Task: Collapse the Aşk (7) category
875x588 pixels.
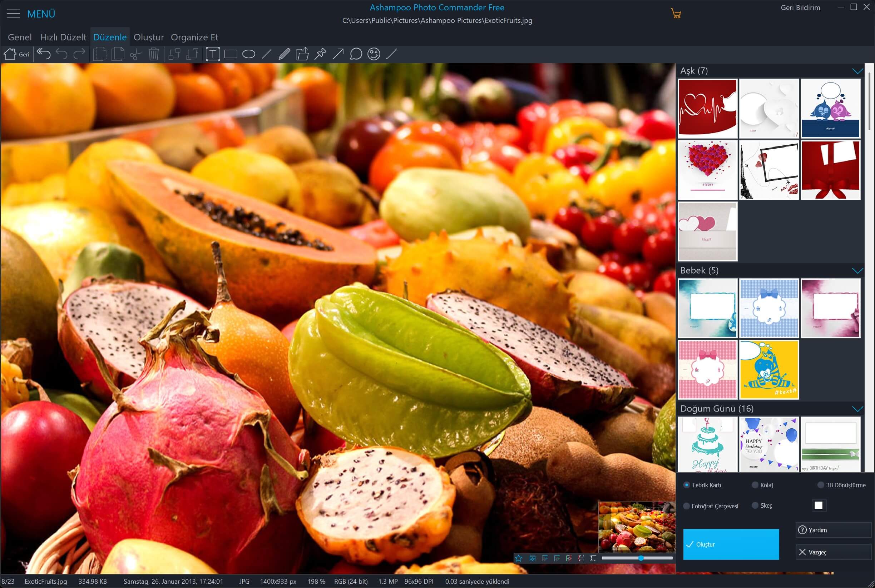Action: tap(857, 71)
